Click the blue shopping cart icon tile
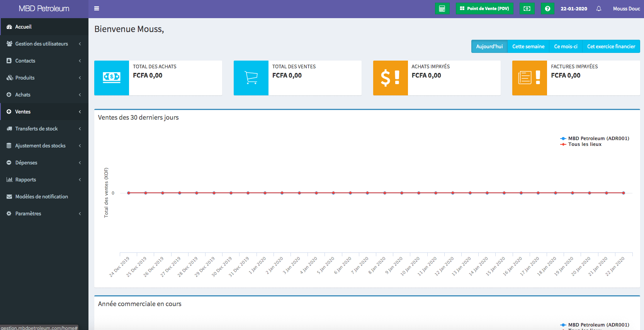This screenshot has width=644, height=330. coord(251,78)
